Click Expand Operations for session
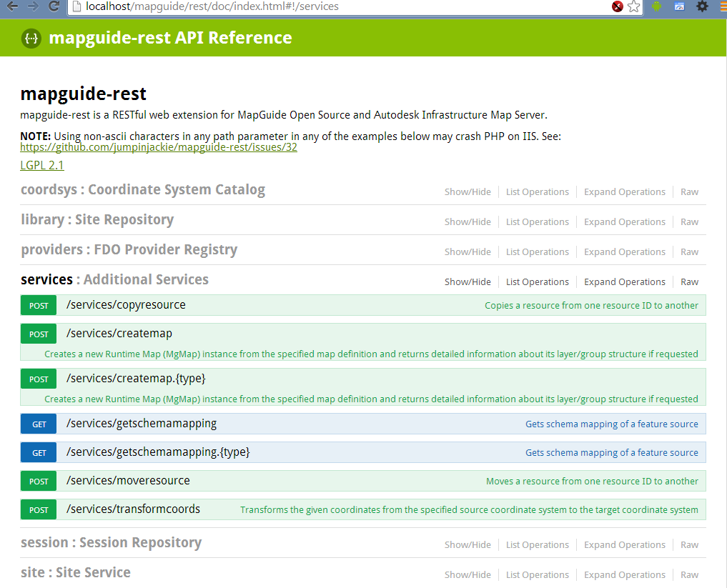This screenshot has height=588, width=727. click(x=625, y=545)
